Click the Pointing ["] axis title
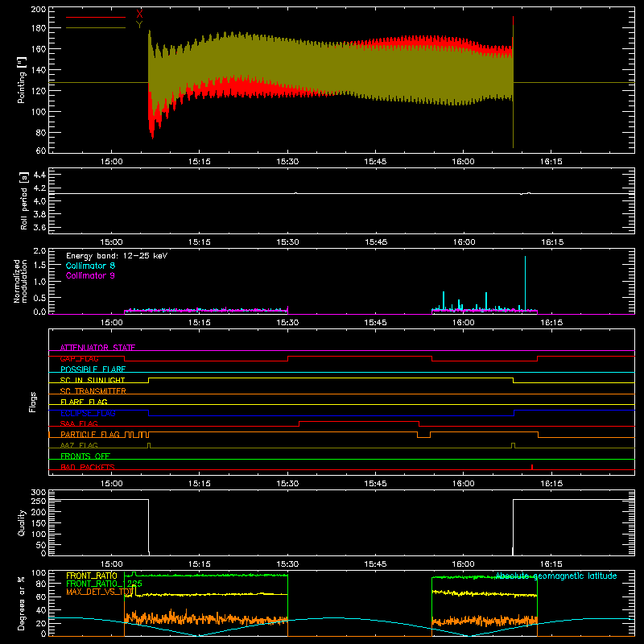 click(x=22, y=80)
